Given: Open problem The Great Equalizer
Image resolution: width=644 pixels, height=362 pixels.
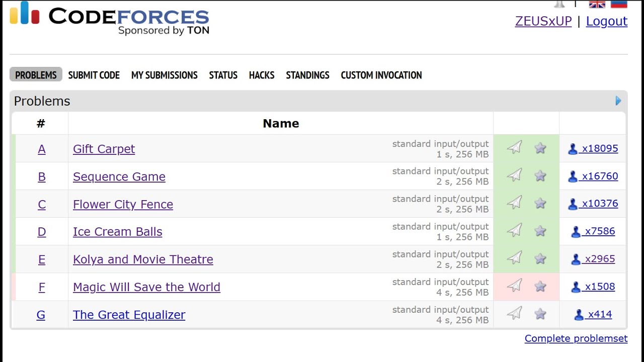Looking at the screenshot, I should click(x=129, y=315).
